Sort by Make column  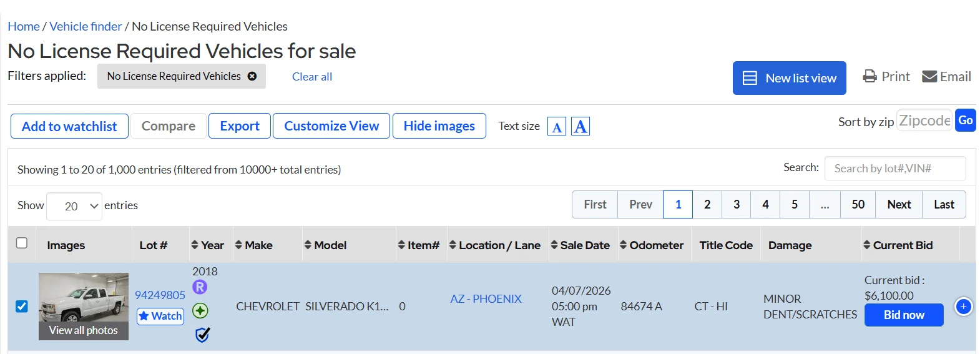coord(238,245)
